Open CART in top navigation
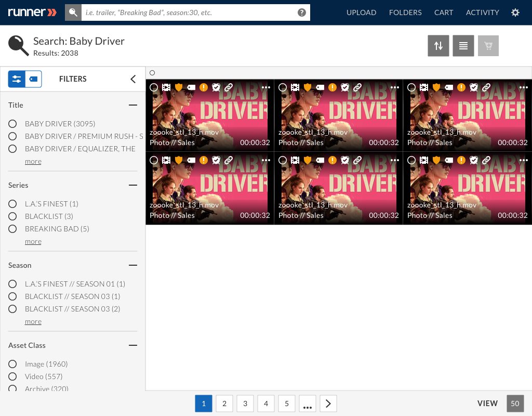 [x=444, y=12]
